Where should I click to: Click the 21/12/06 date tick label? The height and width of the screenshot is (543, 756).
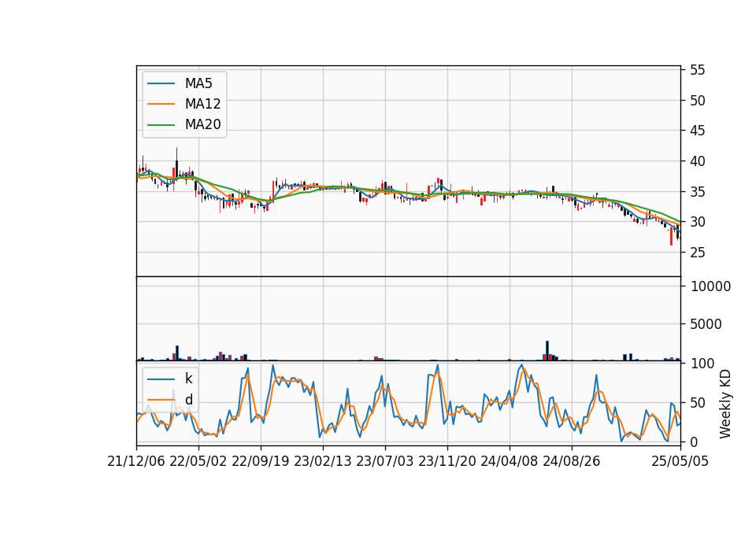coord(136,462)
